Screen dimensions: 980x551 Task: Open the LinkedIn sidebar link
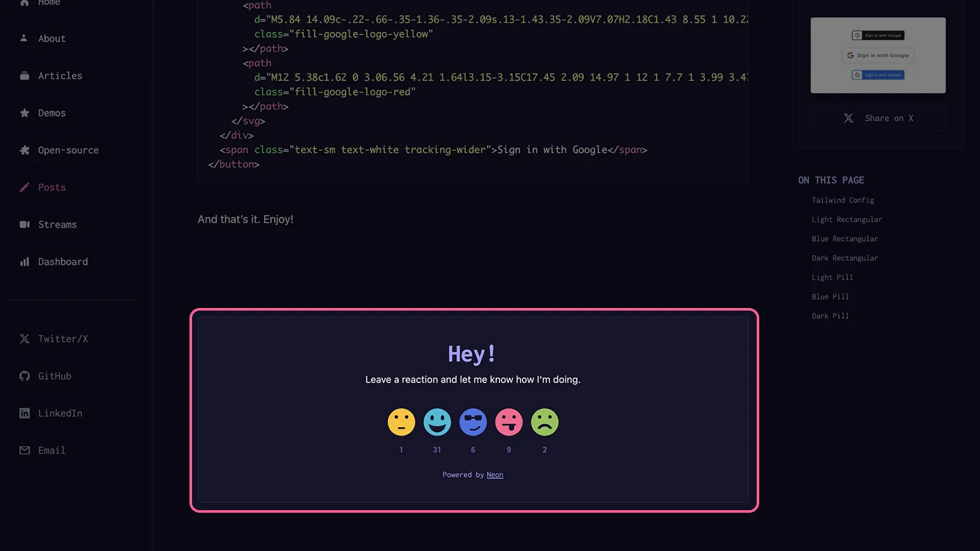click(x=59, y=413)
